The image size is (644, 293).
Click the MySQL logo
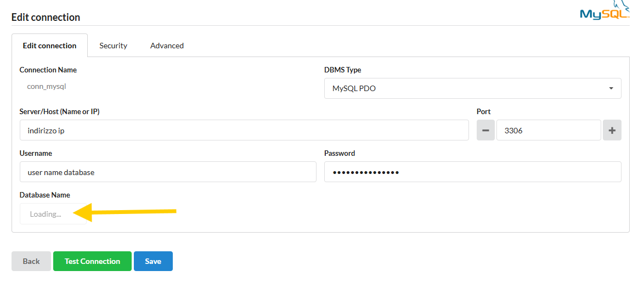605,10
